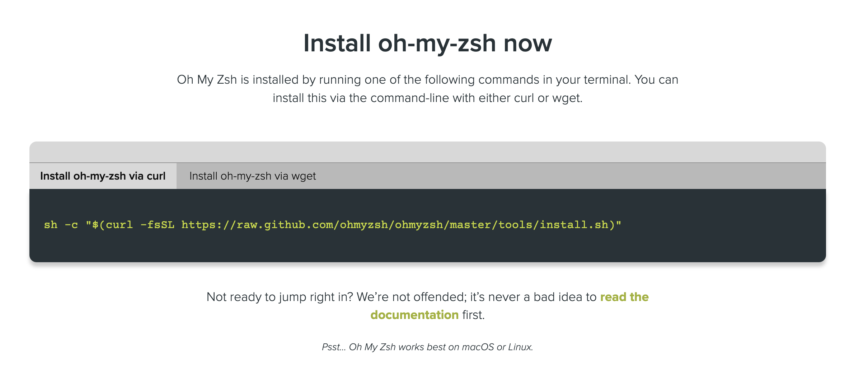This screenshot has height=375, width=868.
Task: Click the Psst macOS or Linux note
Action: point(427,347)
